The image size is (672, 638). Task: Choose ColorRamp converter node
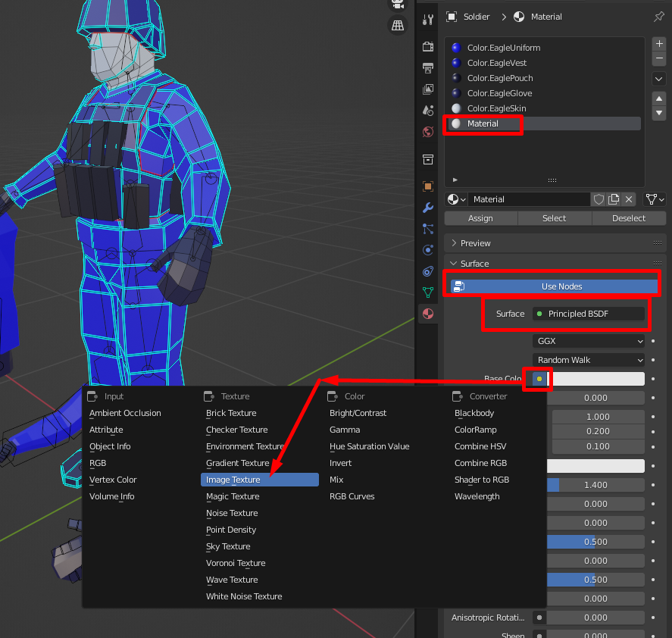click(476, 430)
